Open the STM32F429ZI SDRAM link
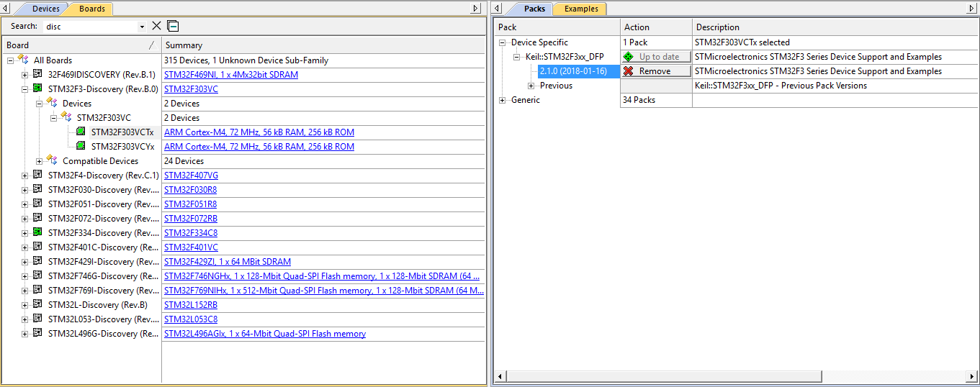This screenshot has width=980, height=387. [x=228, y=262]
